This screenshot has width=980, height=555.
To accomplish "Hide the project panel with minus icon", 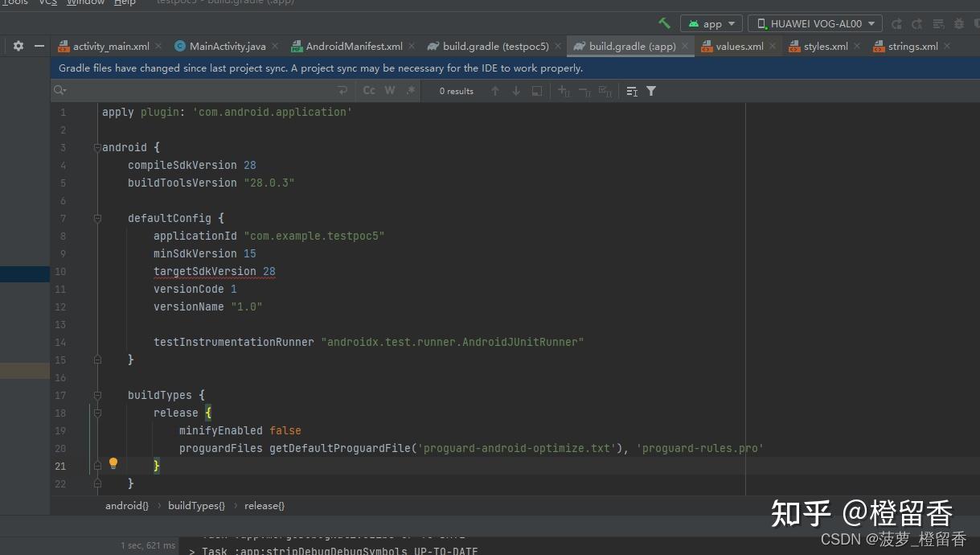I will tap(39, 47).
